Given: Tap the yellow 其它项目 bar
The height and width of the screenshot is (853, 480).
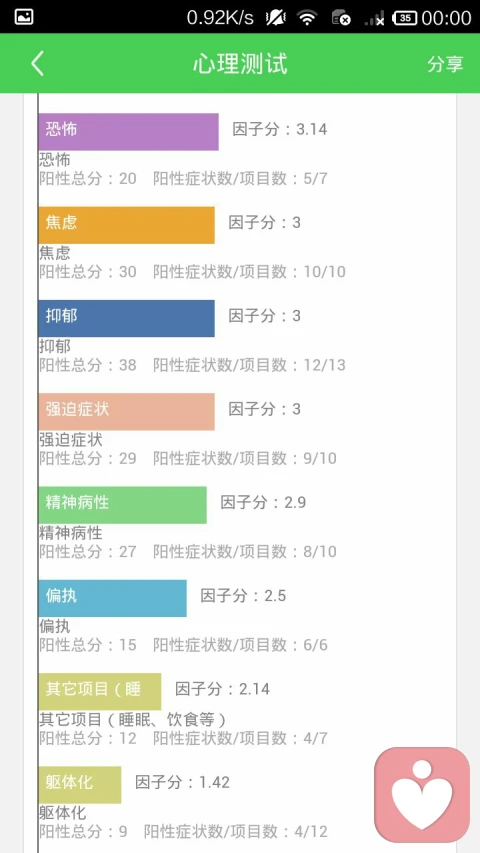Looking at the screenshot, I should (100, 691).
